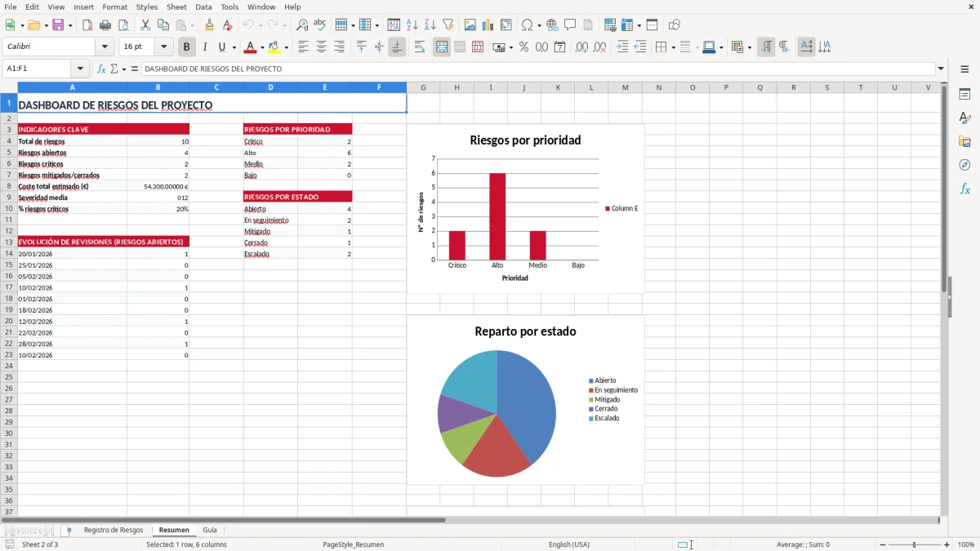Switch to the Guía sheet tab
The image size is (980, 551).
click(x=210, y=530)
